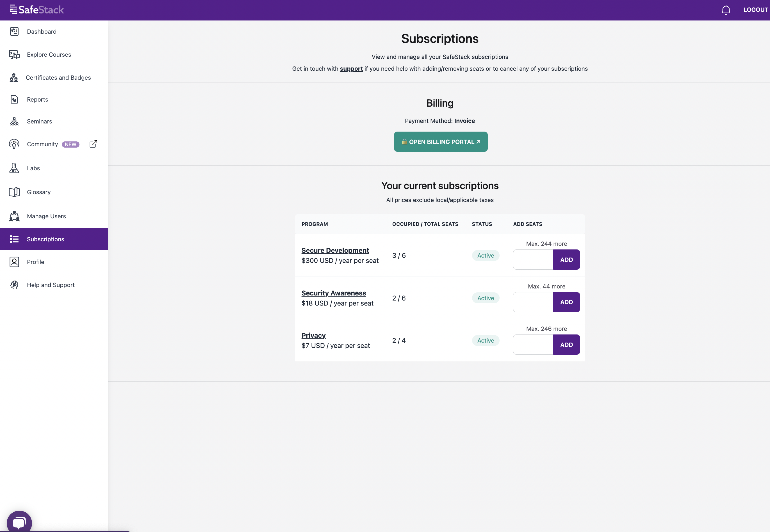
Task: Focus the Privacy seats input
Action: pos(533,345)
